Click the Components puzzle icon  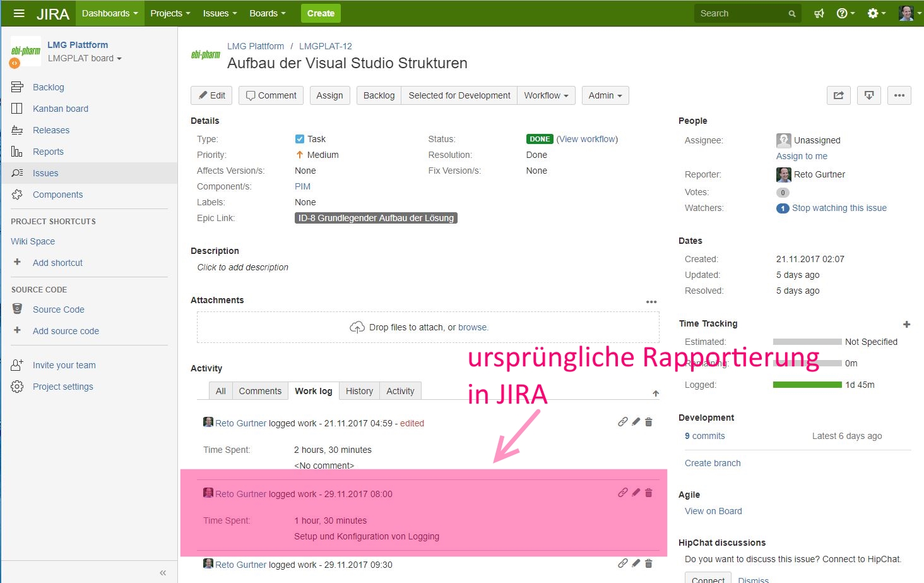click(17, 195)
